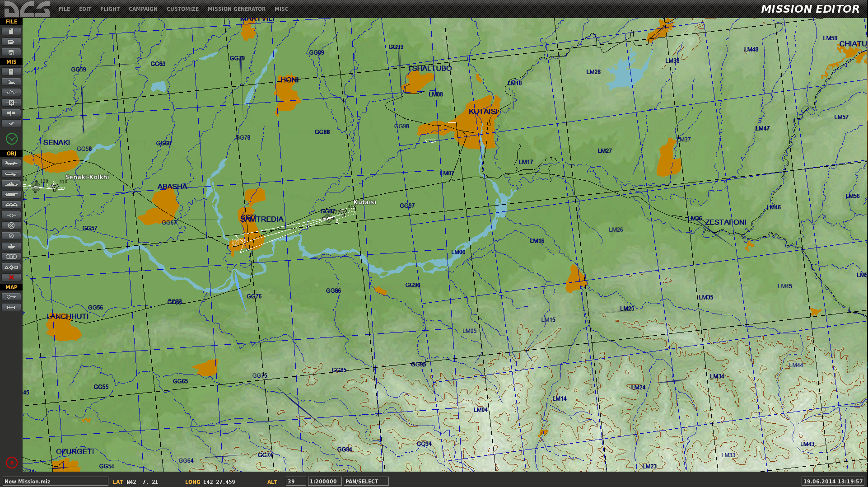Select the static object bridge icon
868x487 pixels.
[x=11, y=205]
